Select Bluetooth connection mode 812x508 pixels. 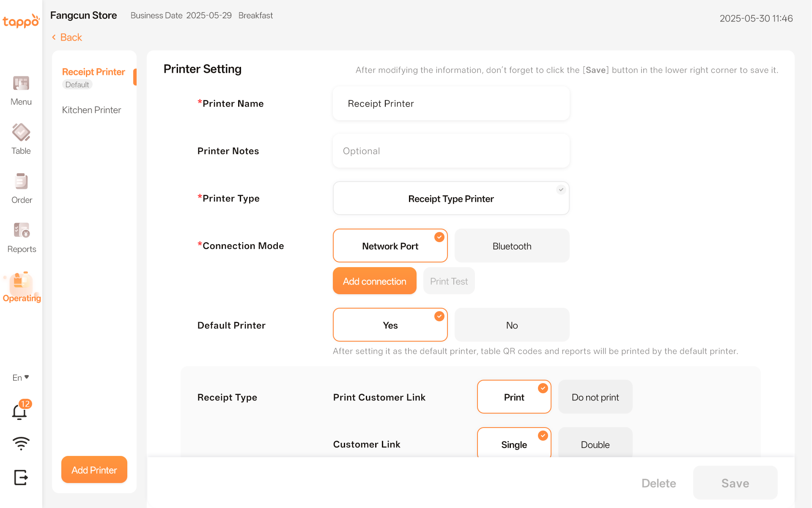click(x=512, y=246)
